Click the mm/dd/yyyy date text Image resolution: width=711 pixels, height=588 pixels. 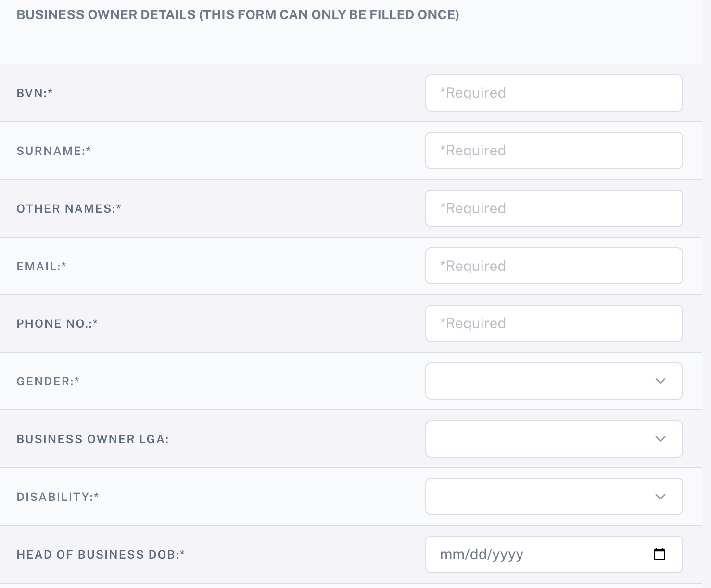(x=482, y=554)
